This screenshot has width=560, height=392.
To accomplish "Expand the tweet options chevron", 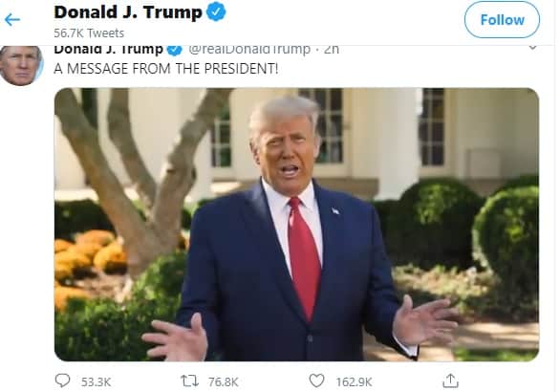I will click(x=532, y=47).
